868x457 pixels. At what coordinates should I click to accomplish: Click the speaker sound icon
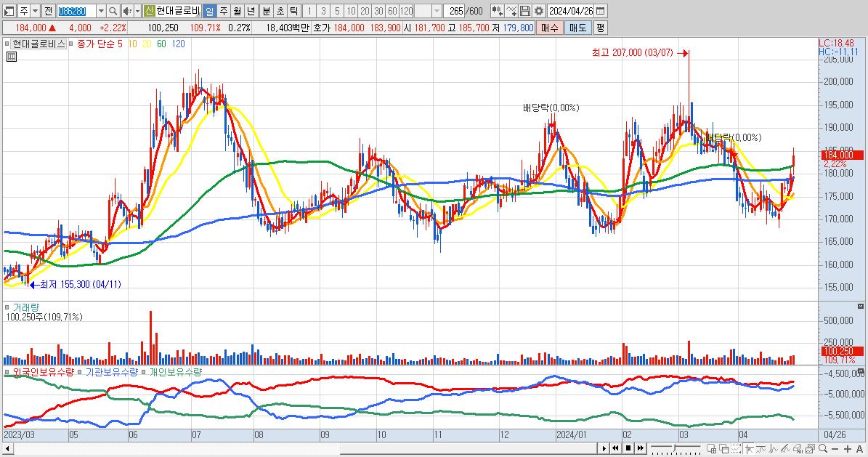coord(127,11)
